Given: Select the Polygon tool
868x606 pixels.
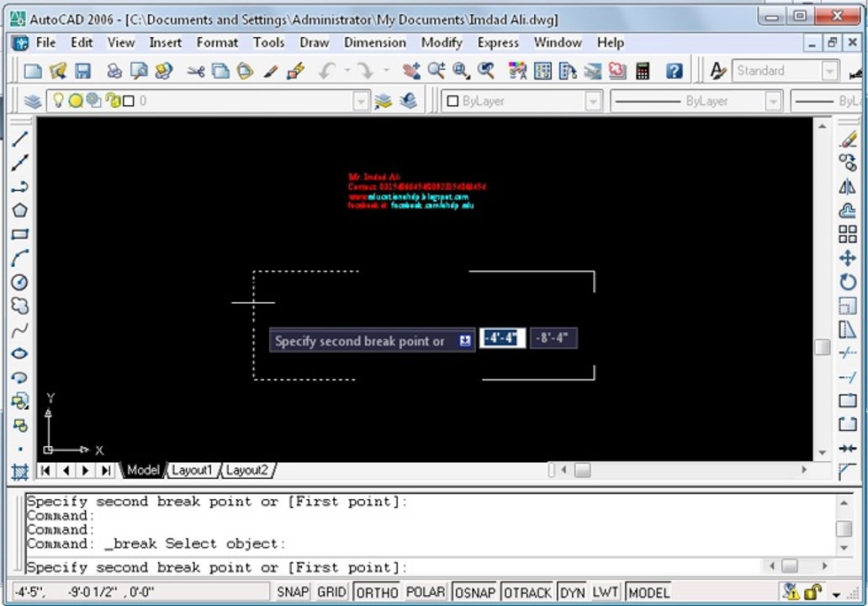Looking at the screenshot, I should click(x=20, y=210).
